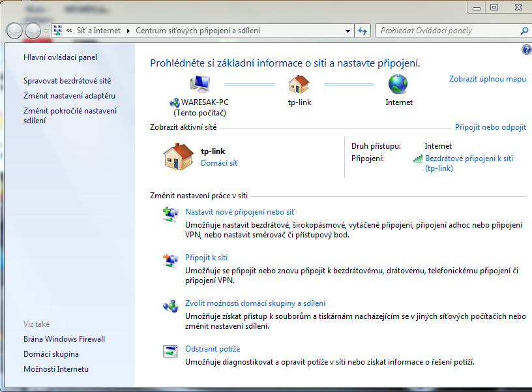Click the wireless signal strength bars icon

(418, 158)
